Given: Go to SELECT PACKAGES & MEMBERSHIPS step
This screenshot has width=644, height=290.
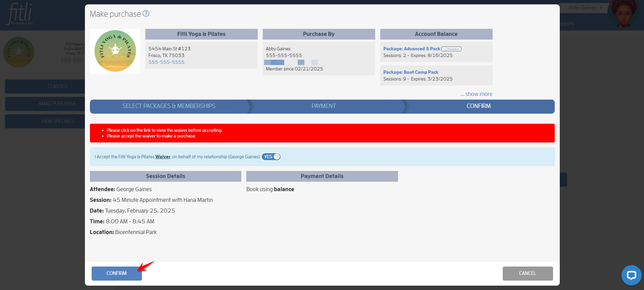Looking at the screenshot, I should point(169,106).
